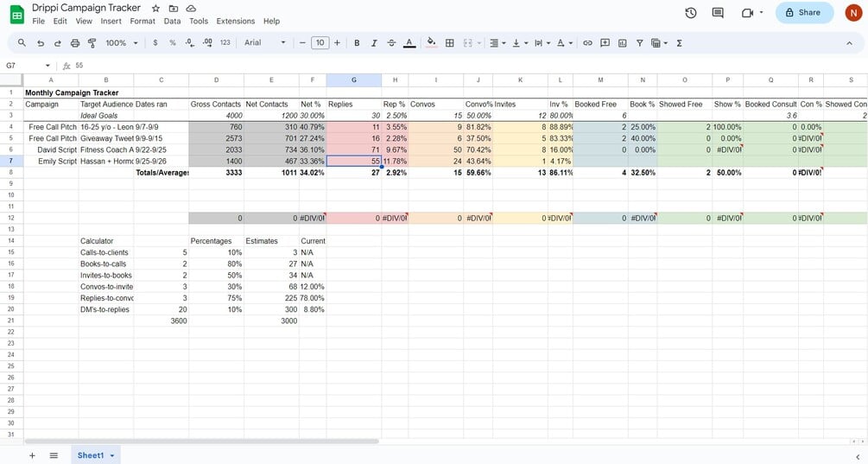868x464 pixels.
Task: Check cloud save status icon
Action: tap(191, 9)
